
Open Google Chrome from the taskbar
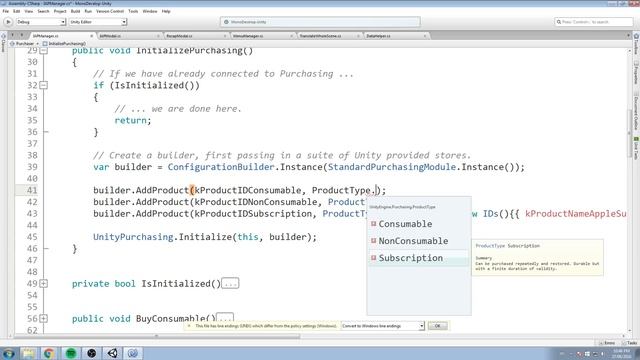(x=49, y=353)
